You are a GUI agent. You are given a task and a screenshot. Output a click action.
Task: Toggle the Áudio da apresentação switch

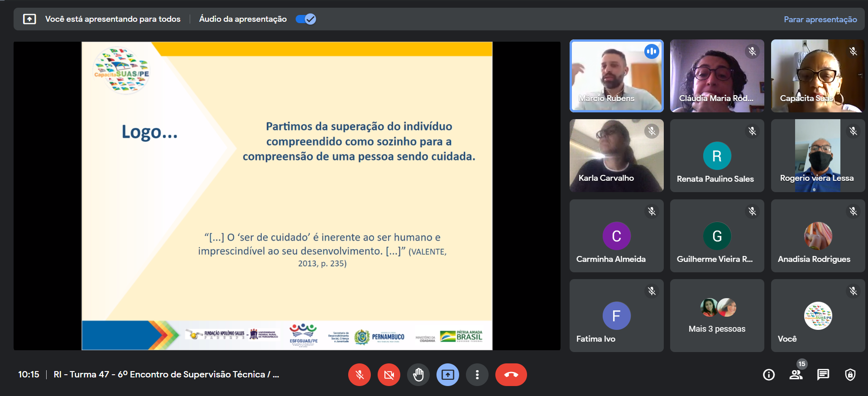point(306,19)
